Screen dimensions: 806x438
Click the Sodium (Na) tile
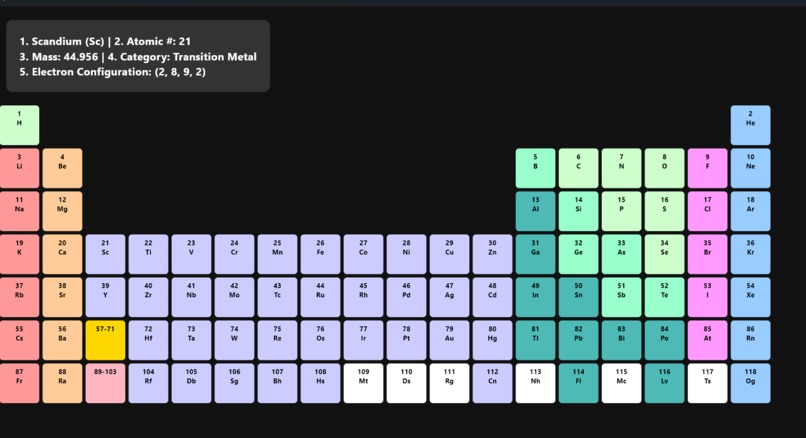coord(19,211)
